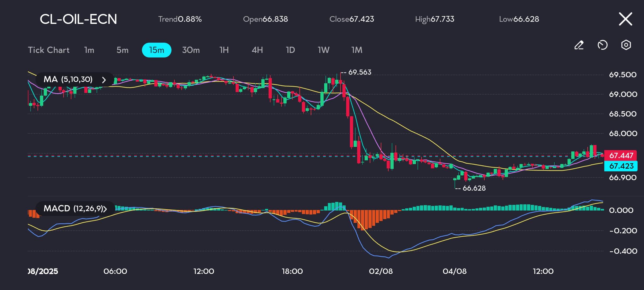Switch to Tick Chart view
The height and width of the screenshot is (290, 644).
49,50
